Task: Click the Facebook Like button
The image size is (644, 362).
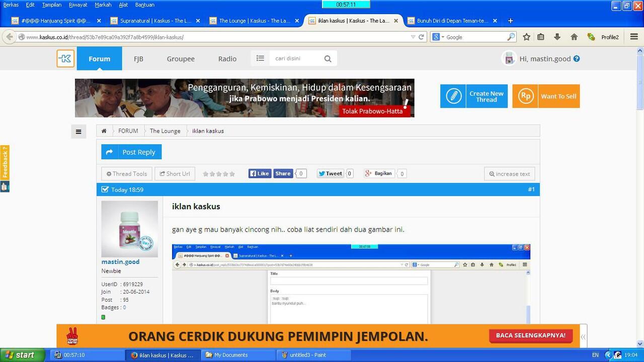Action: coord(260,173)
